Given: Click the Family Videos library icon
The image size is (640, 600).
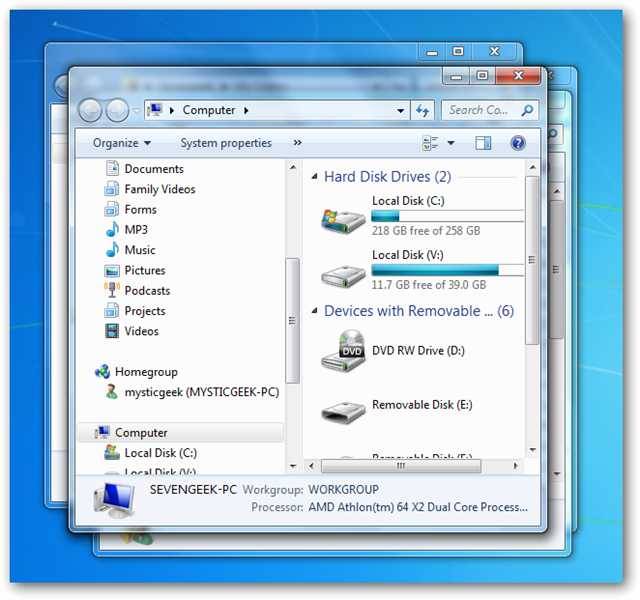Looking at the screenshot, I should click(x=111, y=189).
